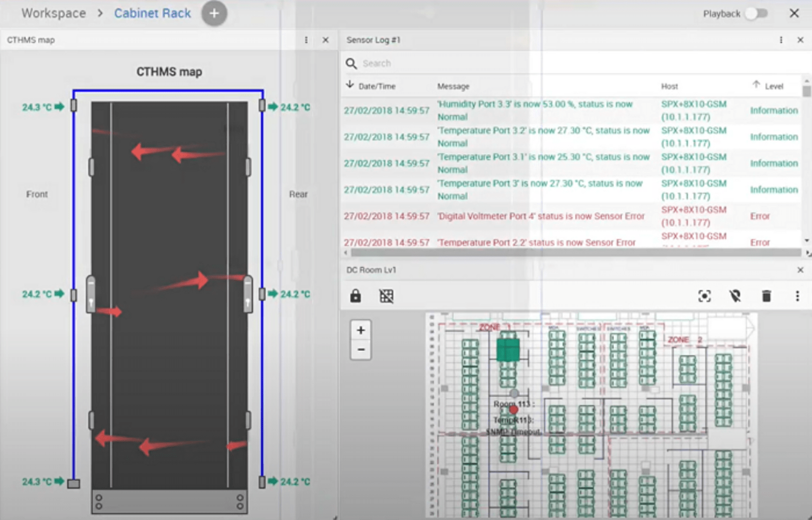
Task: Click the Temp R113 SNMP Timeout alert marker
Action: click(514, 423)
